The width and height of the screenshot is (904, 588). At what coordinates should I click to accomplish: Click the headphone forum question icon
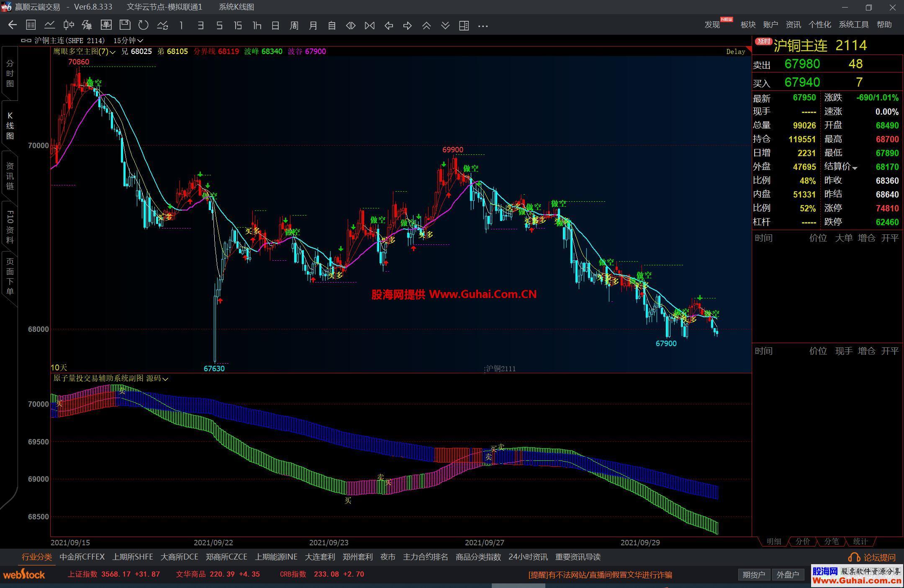[853, 557]
